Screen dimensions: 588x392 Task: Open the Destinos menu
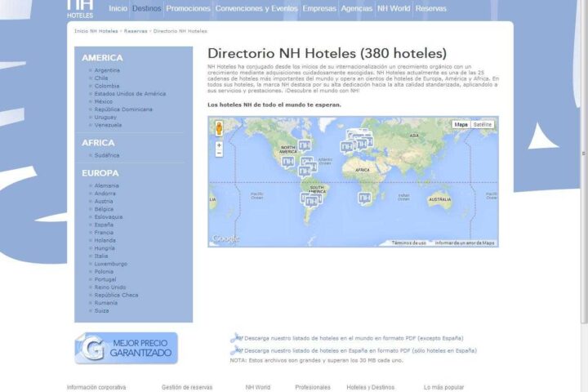[146, 8]
